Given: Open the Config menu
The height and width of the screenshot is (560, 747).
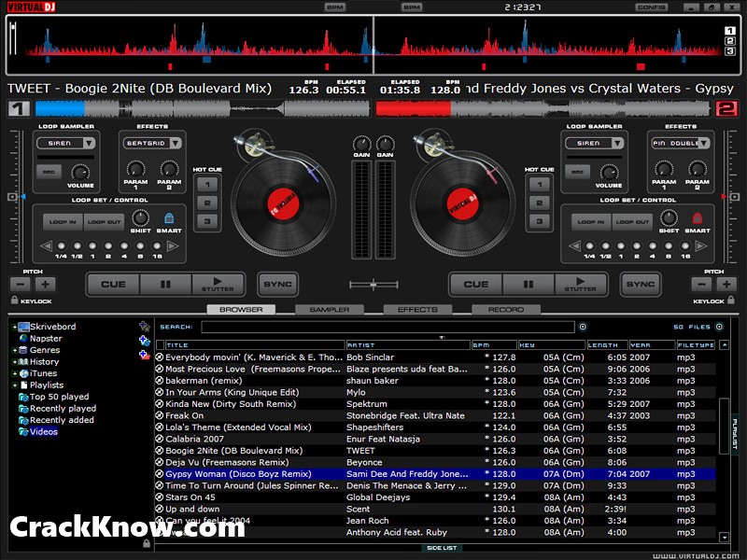Looking at the screenshot, I should (x=651, y=7).
